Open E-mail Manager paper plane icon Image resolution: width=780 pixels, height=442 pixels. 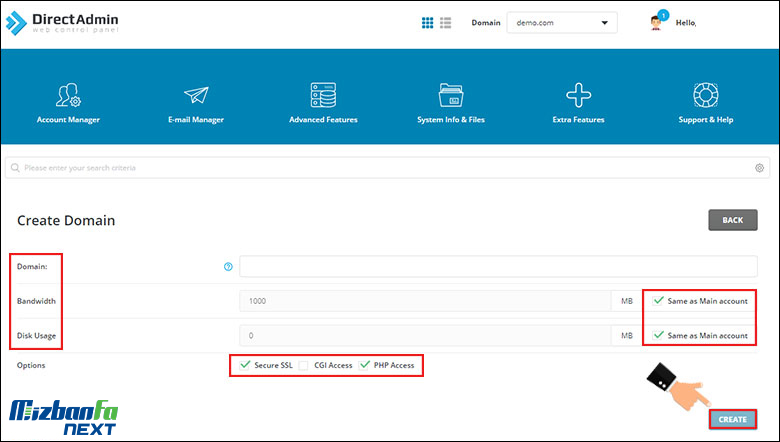point(195,95)
